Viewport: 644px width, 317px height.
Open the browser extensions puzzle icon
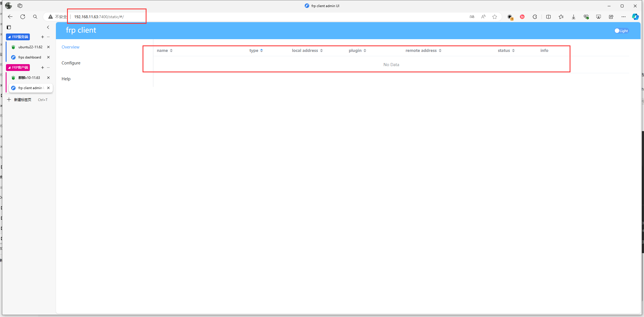(x=535, y=17)
